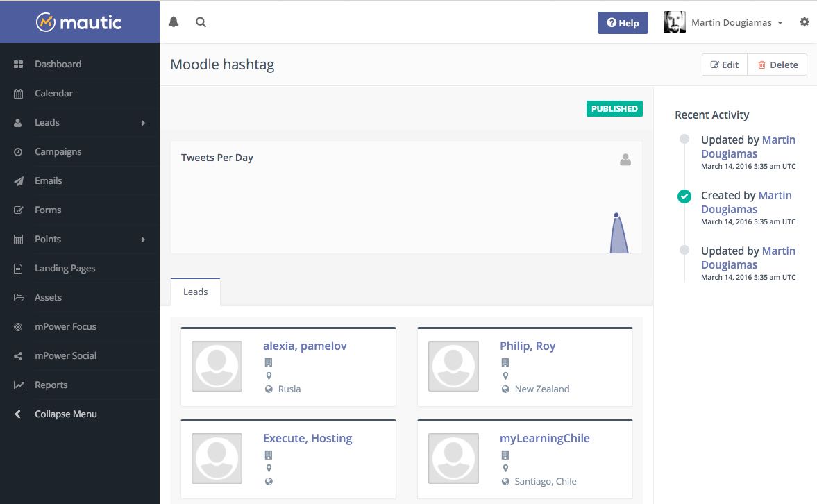Click the mPower Focus target icon

point(18,327)
